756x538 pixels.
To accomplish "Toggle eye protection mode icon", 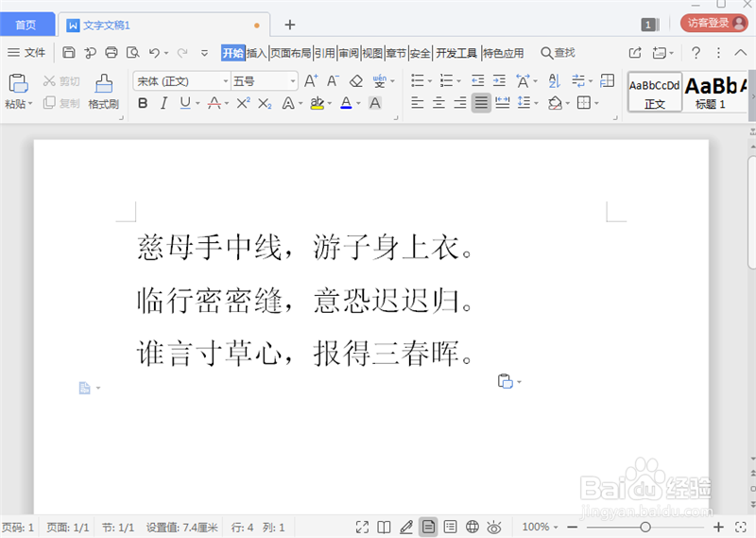I will click(494, 527).
